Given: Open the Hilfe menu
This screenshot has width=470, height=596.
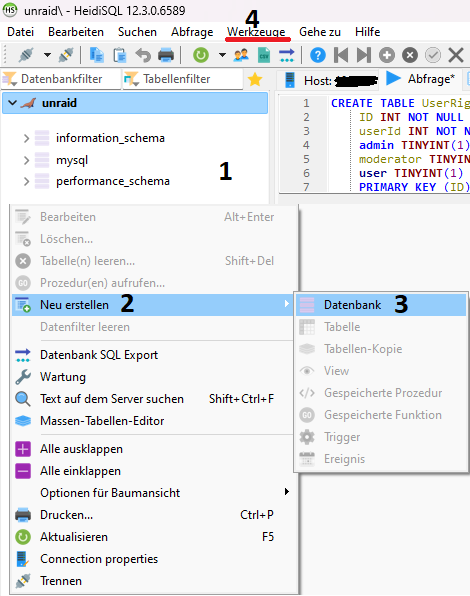Looking at the screenshot, I should pos(367,32).
